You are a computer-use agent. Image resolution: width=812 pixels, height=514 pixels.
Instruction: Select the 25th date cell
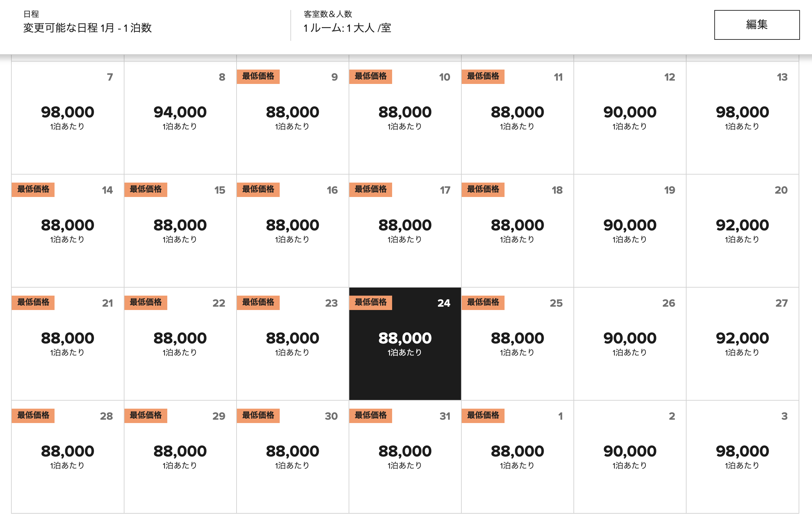(x=517, y=344)
